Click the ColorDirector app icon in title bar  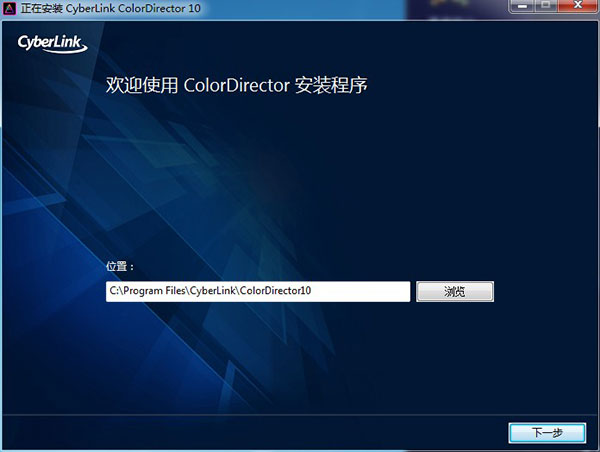pos(9,8)
